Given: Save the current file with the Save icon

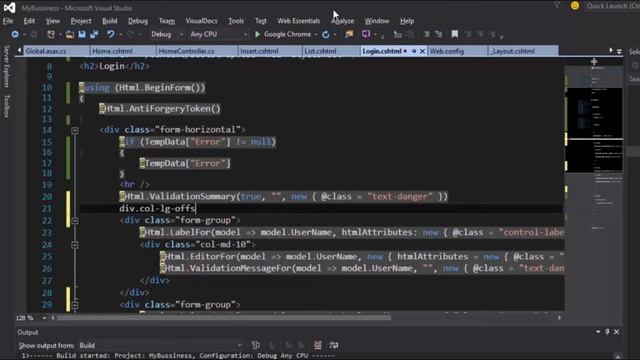Looking at the screenshot, I should [82, 34].
